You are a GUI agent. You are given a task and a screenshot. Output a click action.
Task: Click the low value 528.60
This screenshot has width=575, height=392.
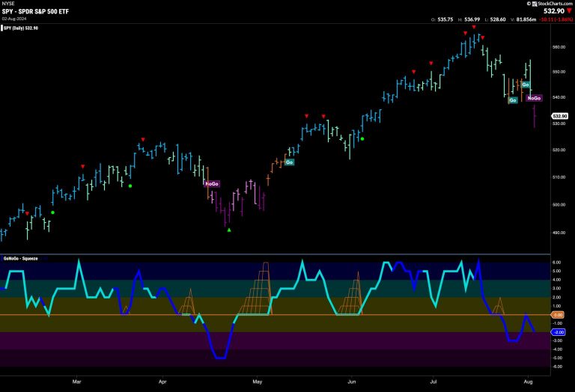tap(498, 19)
